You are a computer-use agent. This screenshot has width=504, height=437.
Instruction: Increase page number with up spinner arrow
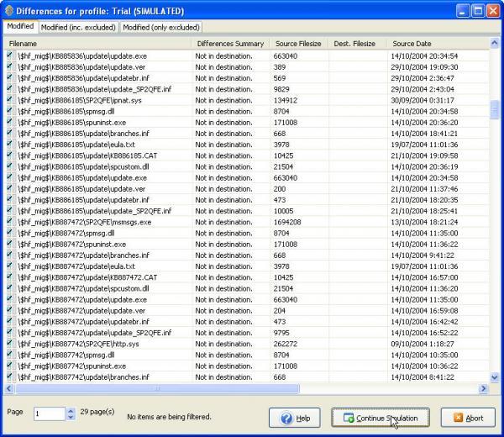(71, 410)
